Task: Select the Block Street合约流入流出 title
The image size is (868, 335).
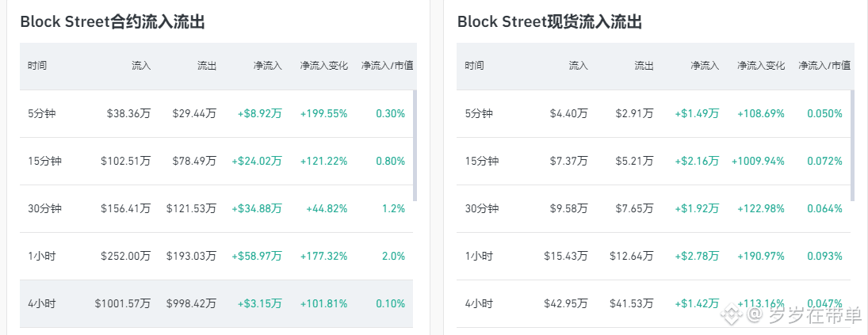Action: coord(113,22)
